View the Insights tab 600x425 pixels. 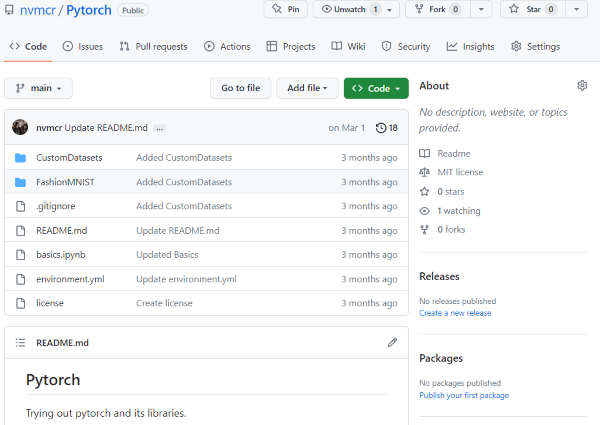[470, 47]
